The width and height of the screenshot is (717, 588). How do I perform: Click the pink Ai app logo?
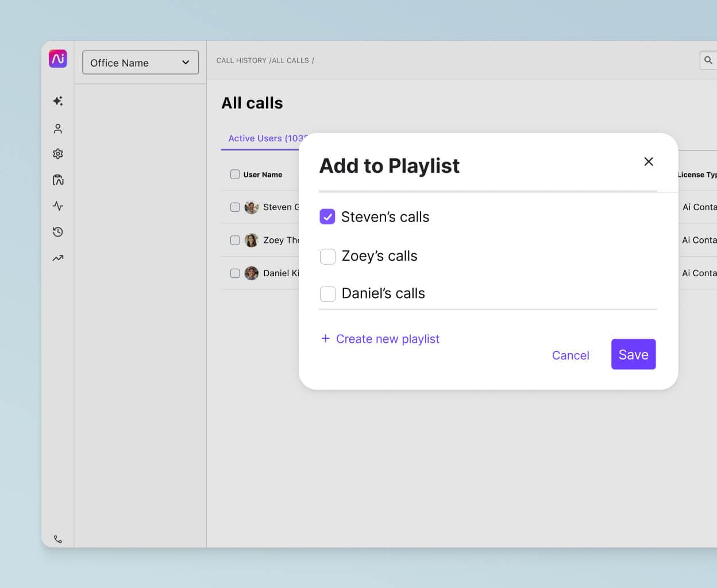point(57,58)
